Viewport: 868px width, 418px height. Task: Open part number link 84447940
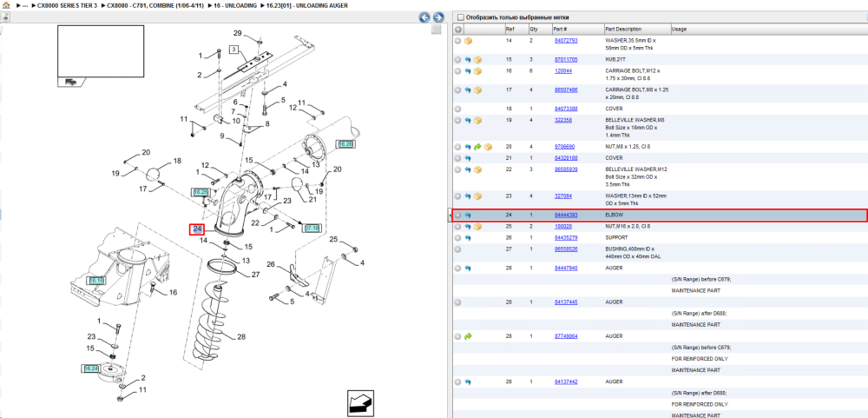566,269
